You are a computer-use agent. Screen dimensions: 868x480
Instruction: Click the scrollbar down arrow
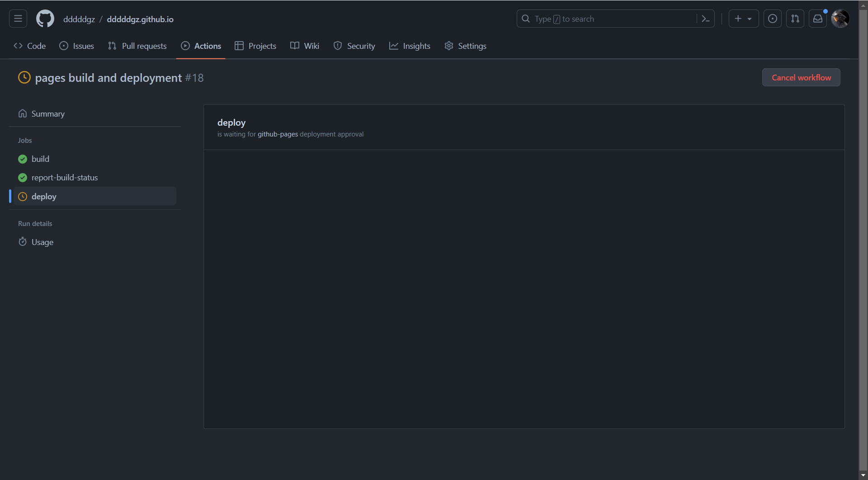tap(863, 475)
